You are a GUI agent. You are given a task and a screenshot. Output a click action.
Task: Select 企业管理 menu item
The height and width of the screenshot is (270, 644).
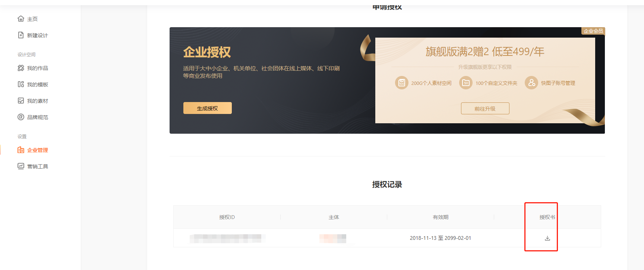[38, 150]
